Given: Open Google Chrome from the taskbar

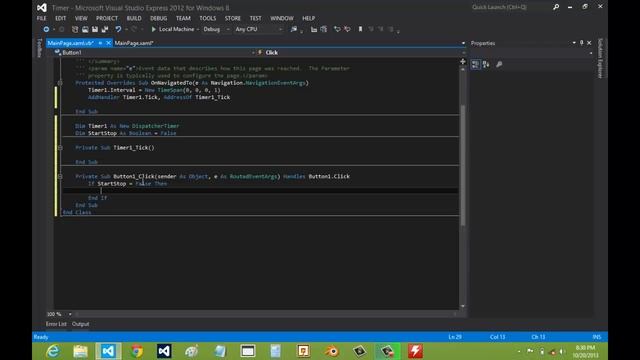Looking at the screenshot, I should [x=137, y=351].
